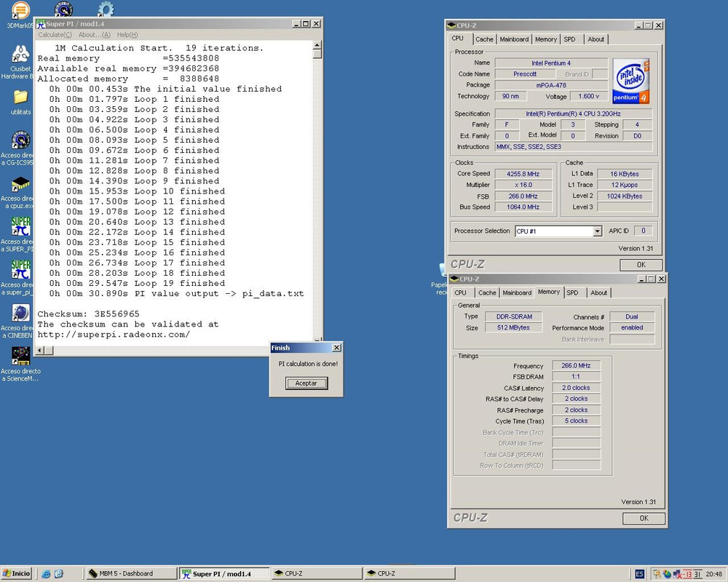Image resolution: width=728 pixels, height=582 pixels.
Task: Switch to Cache tab in upper CPU-Z window
Action: click(x=484, y=39)
